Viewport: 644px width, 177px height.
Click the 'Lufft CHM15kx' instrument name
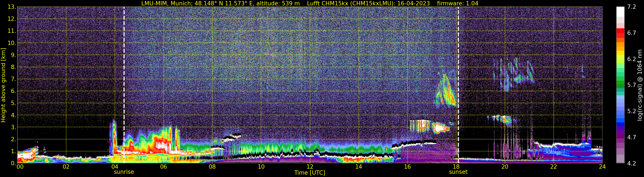(328, 3)
